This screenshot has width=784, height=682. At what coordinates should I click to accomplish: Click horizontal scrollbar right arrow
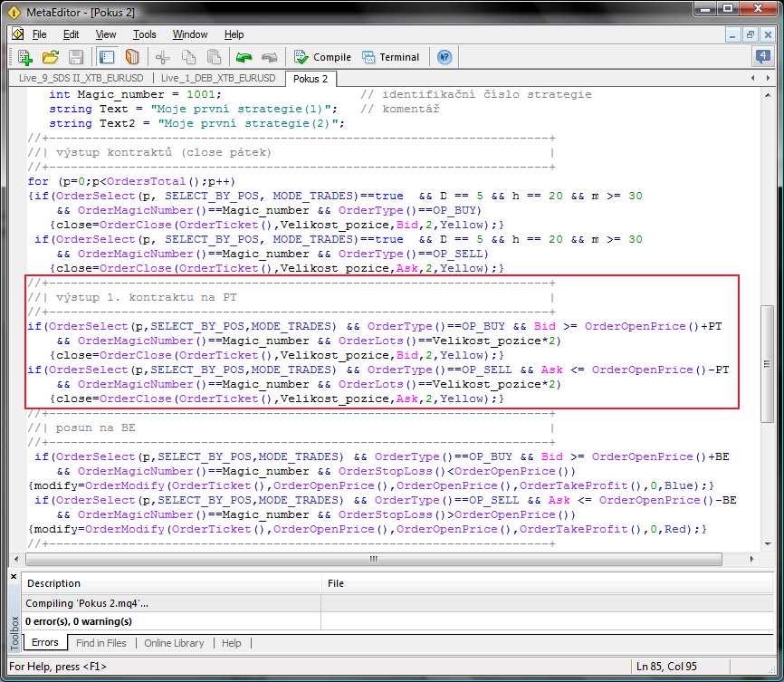pos(751,559)
